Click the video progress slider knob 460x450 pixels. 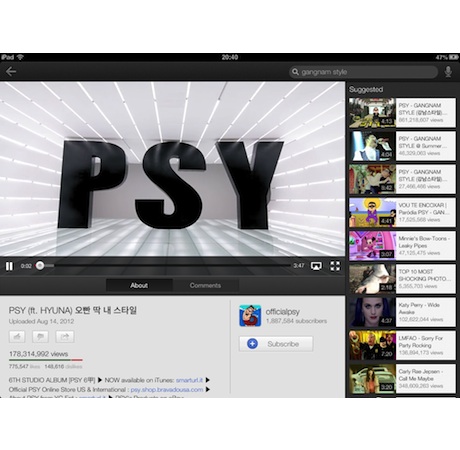coord(40,266)
